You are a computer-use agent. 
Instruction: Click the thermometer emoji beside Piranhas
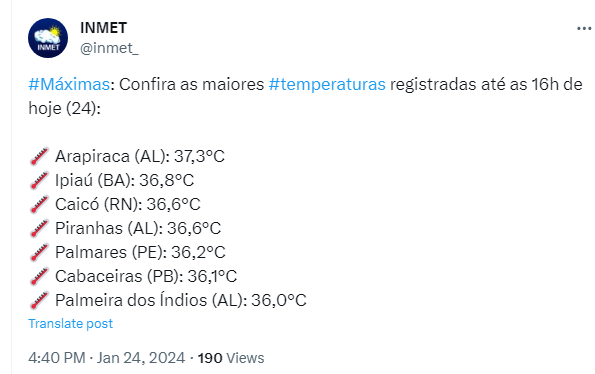tap(39, 228)
